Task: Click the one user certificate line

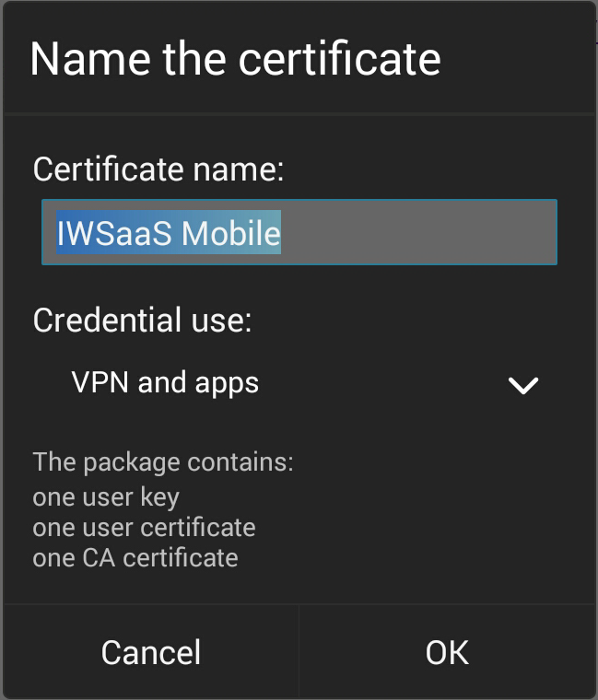Action: click(x=144, y=528)
